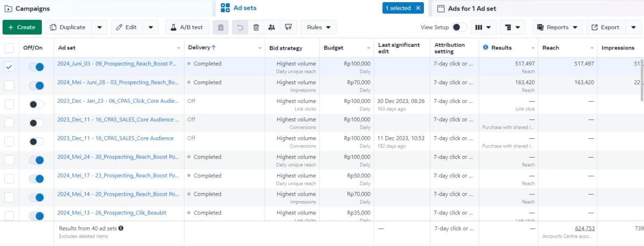Open the Ad set column header menu arrow
The image size is (644, 246).
[178, 48]
